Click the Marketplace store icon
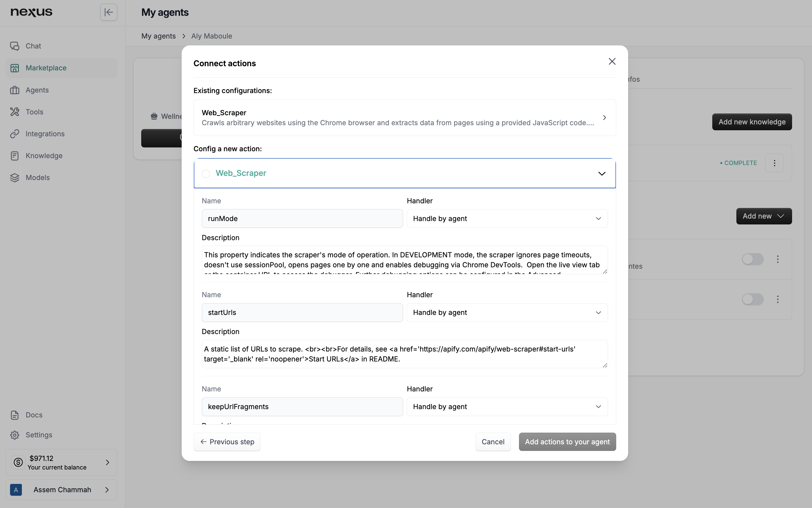This screenshot has width=812, height=508. [14, 68]
